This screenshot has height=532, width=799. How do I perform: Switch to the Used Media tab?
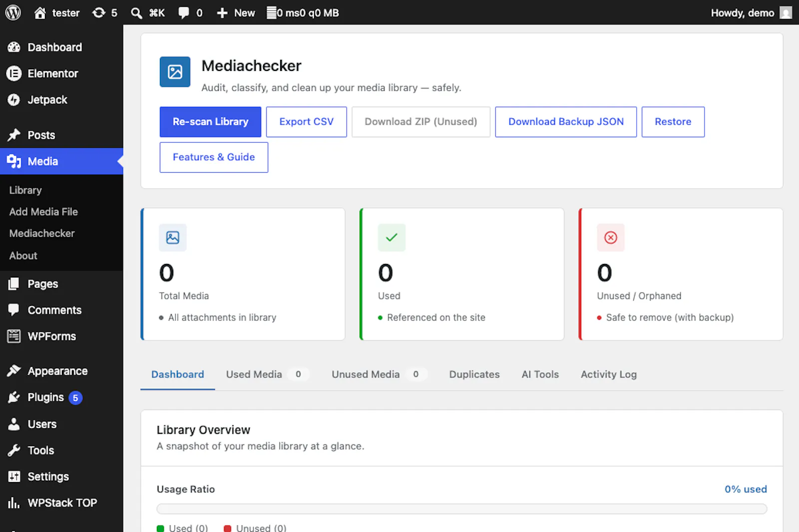[x=267, y=374]
